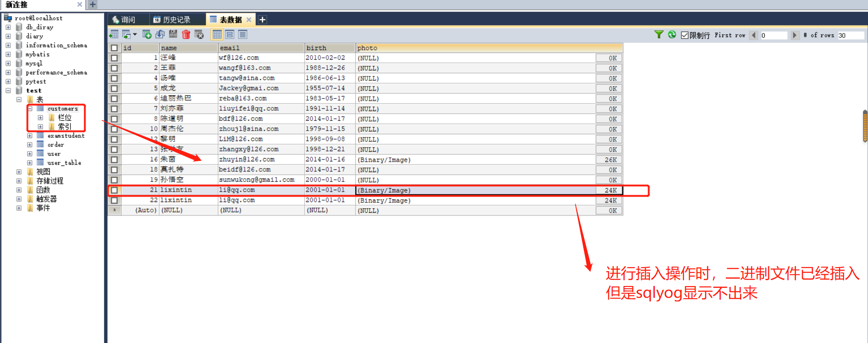
Task: Click the green filter funnel icon
Action: (x=659, y=35)
